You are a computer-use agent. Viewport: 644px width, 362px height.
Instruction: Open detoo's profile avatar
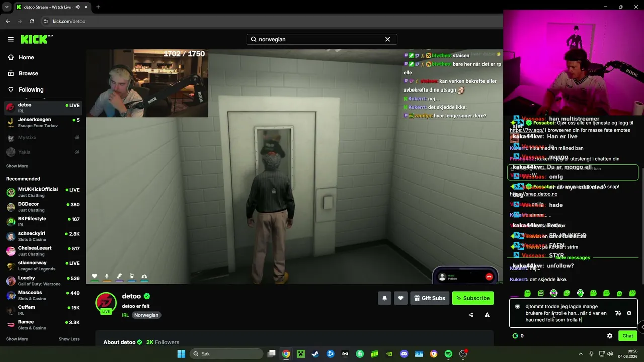click(106, 303)
